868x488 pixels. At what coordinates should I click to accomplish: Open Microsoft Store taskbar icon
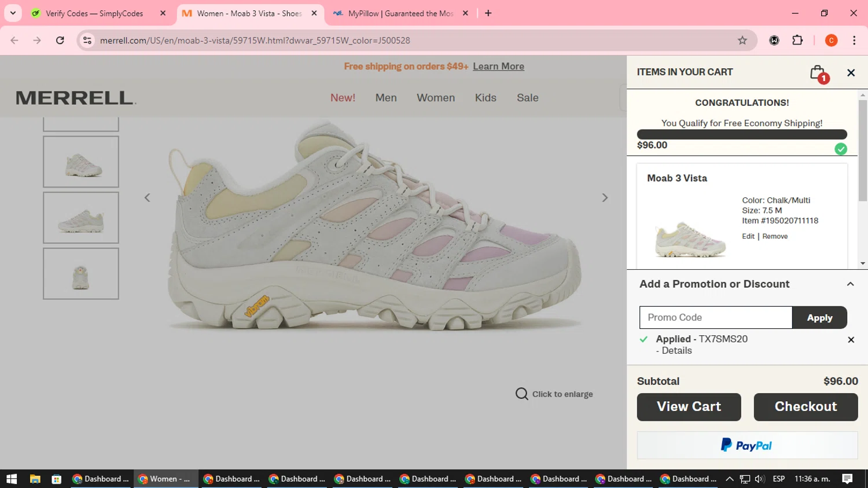56,479
